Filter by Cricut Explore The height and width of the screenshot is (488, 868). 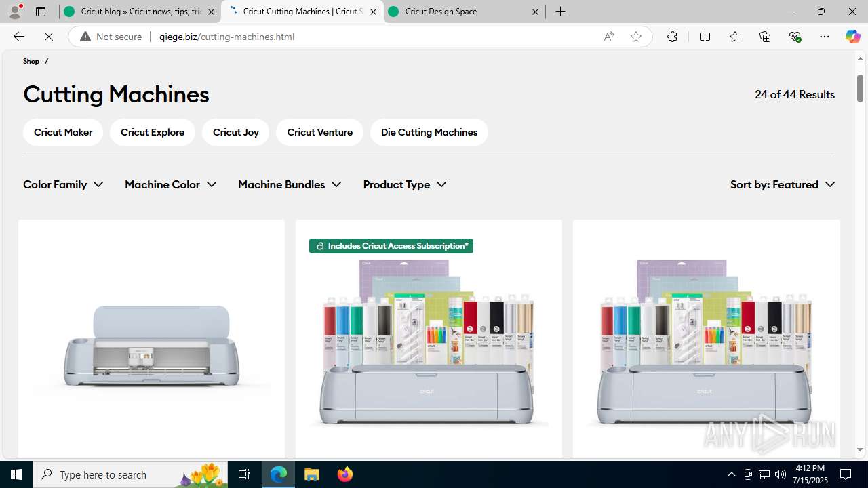[x=153, y=132]
